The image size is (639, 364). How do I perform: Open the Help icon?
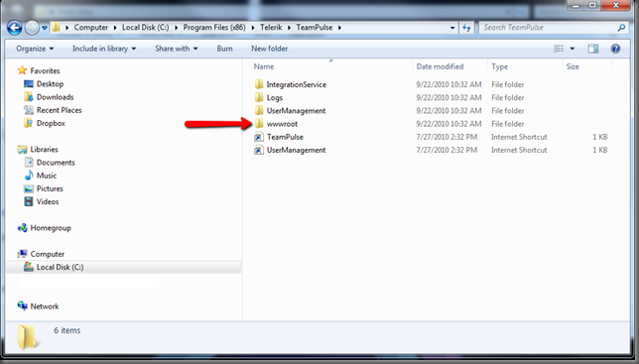615,49
